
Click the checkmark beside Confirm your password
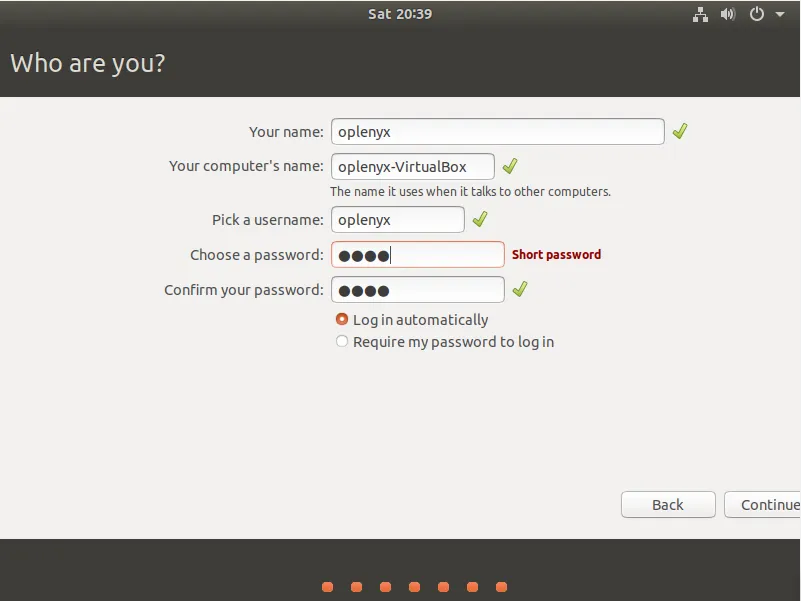(x=519, y=289)
